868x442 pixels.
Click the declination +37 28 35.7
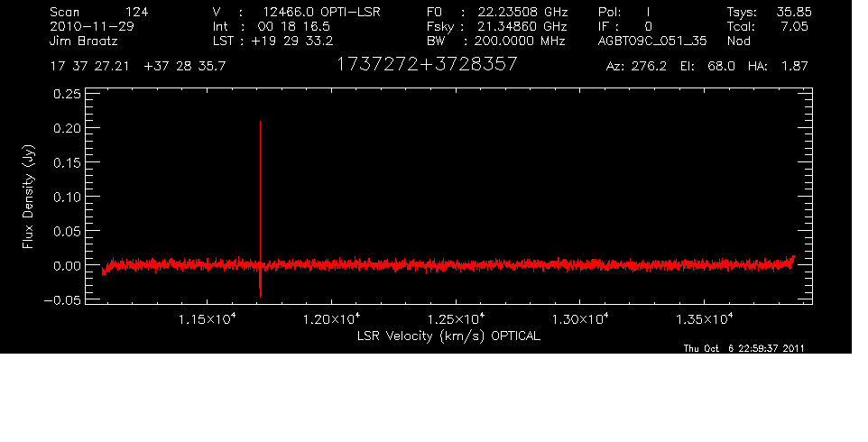(184, 67)
